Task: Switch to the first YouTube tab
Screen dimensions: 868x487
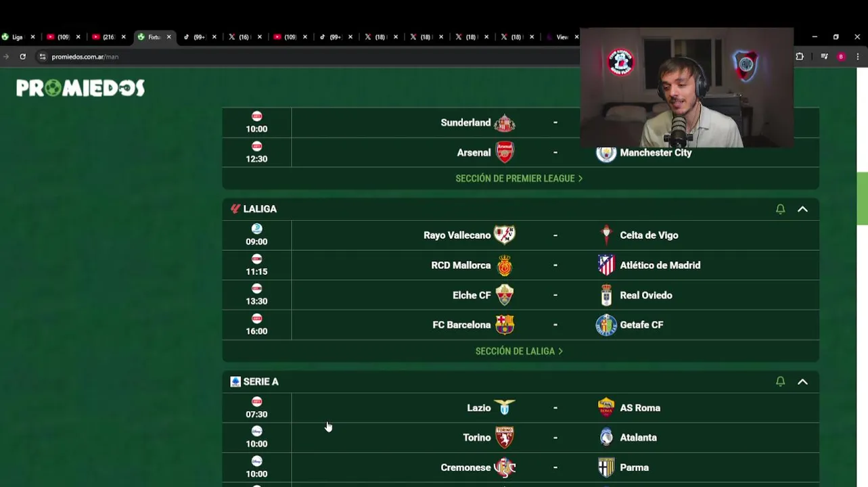Action: [59, 37]
